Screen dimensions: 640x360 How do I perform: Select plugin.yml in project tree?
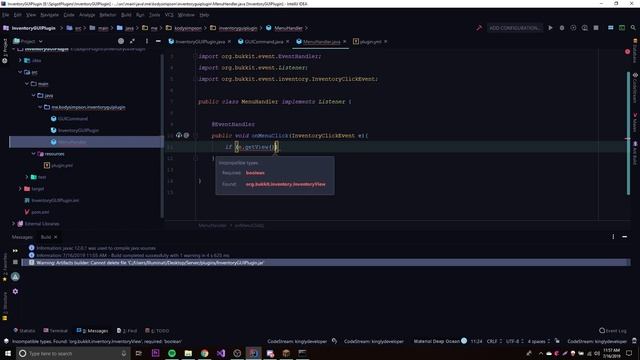pyautogui.click(x=62, y=165)
